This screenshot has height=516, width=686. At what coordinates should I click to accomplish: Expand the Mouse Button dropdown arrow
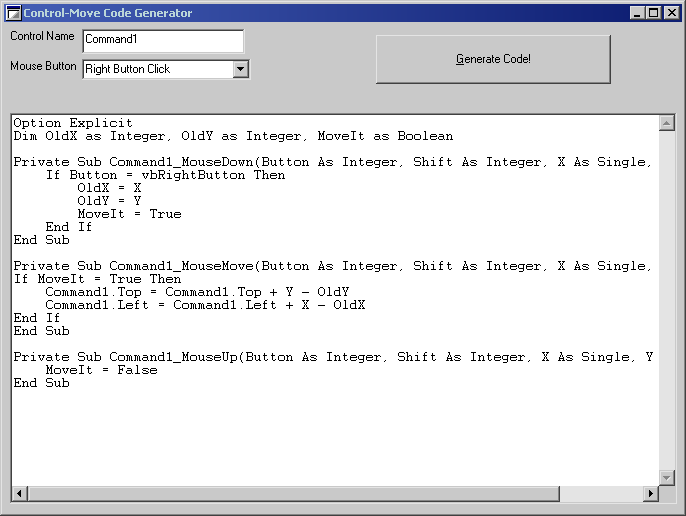240,69
